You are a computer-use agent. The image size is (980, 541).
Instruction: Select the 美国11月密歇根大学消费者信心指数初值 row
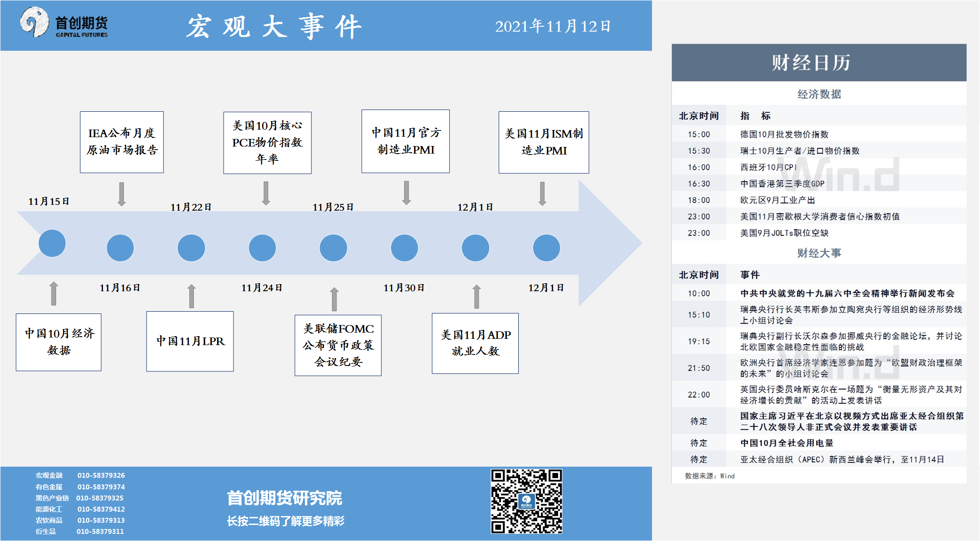pyautogui.click(x=819, y=216)
